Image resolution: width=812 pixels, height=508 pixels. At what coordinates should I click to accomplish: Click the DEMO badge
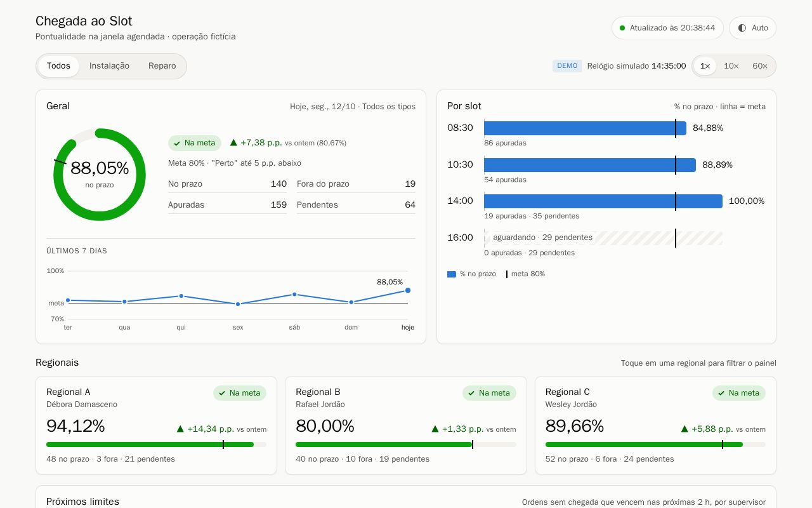[x=567, y=66]
